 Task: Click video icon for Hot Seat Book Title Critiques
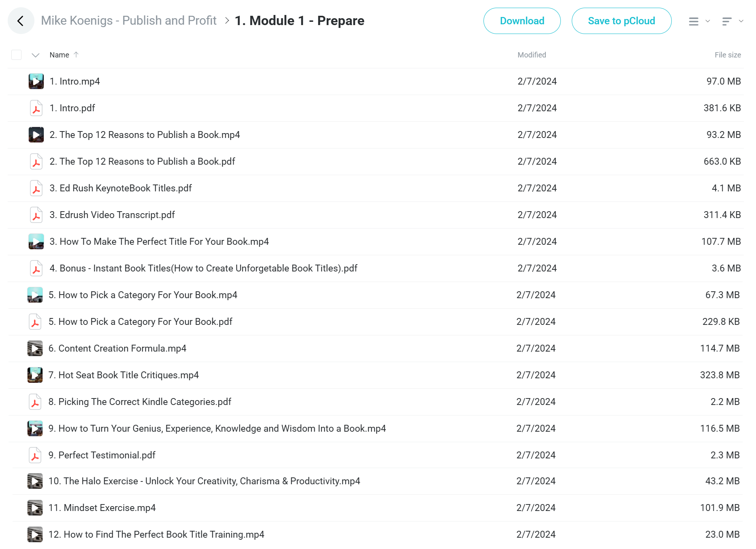35,375
